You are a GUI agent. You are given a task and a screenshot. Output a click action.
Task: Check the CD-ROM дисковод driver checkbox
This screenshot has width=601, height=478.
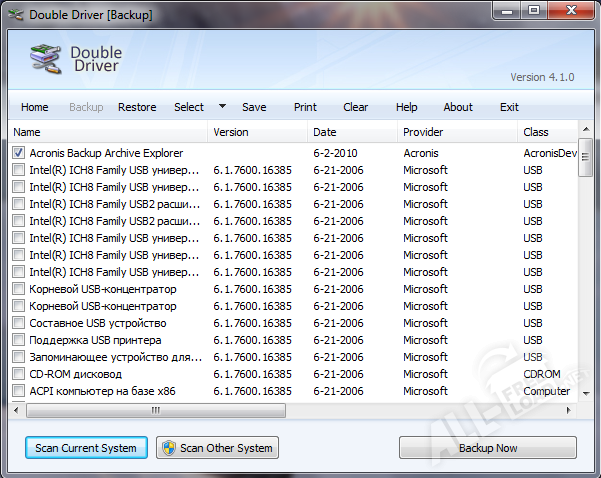click(19, 374)
